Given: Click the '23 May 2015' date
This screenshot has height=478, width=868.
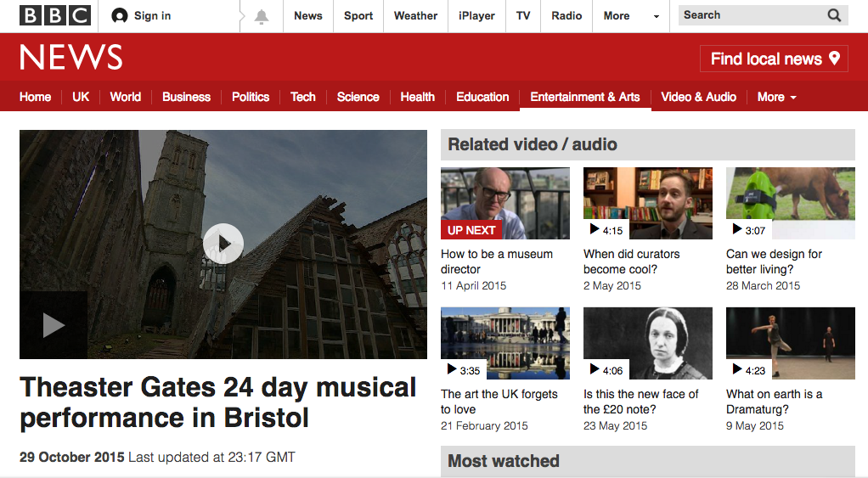Looking at the screenshot, I should [x=616, y=426].
